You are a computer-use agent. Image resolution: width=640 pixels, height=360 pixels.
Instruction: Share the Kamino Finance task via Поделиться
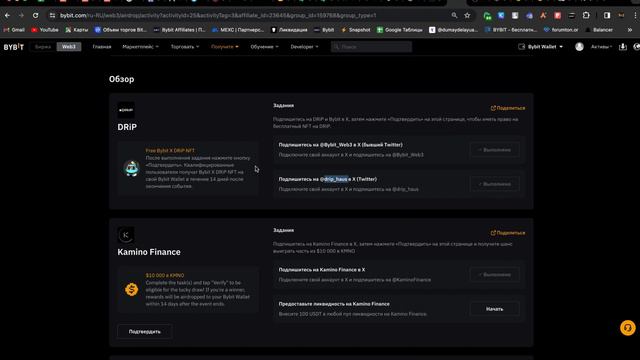tap(508, 233)
